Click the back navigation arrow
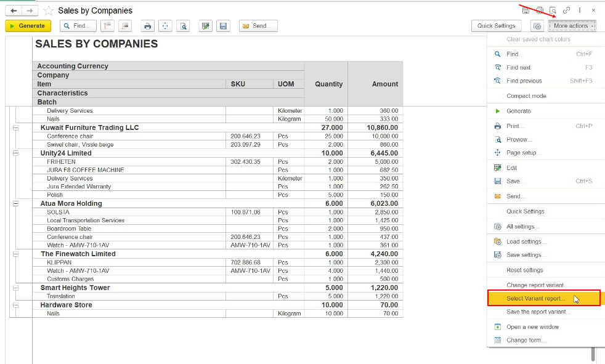 (x=14, y=10)
